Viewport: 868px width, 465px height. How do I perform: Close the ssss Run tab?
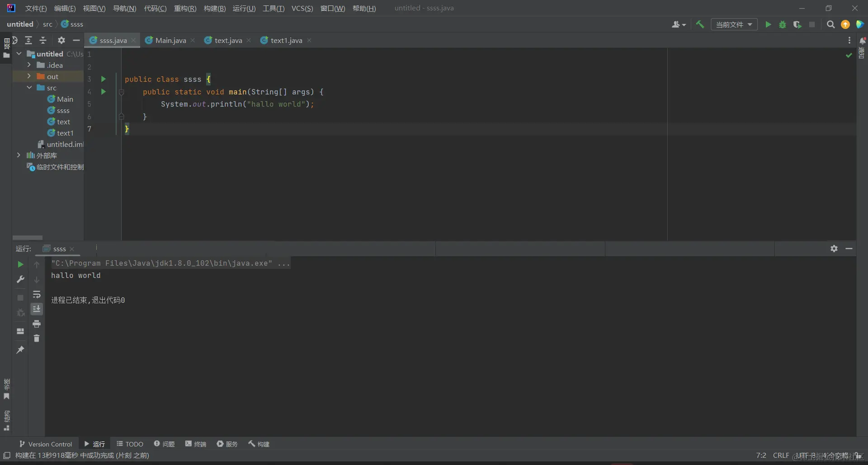pyautogui.click(x=72, y=249)
